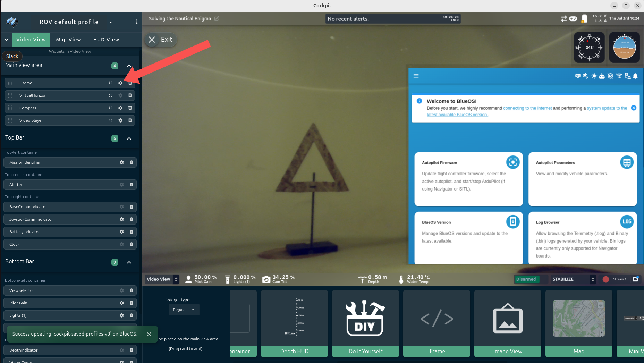Follow the connecting to the internet link
This screenshot has width=644, height=363.
coord(527,108)
